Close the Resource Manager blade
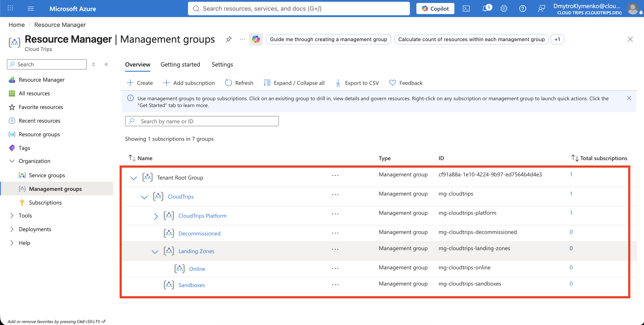 point(630,39)
